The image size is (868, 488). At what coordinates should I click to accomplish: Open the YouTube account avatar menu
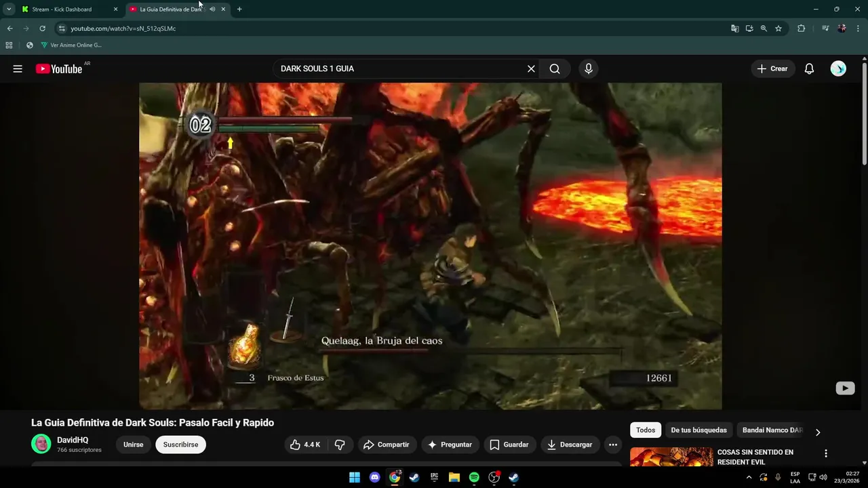[838, 68]
